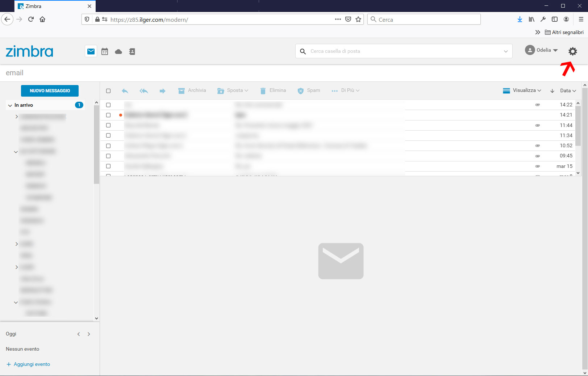This screenshot has height=376, width=588.
Task: Bookmark this page with star icon
Action: (358, 19)
